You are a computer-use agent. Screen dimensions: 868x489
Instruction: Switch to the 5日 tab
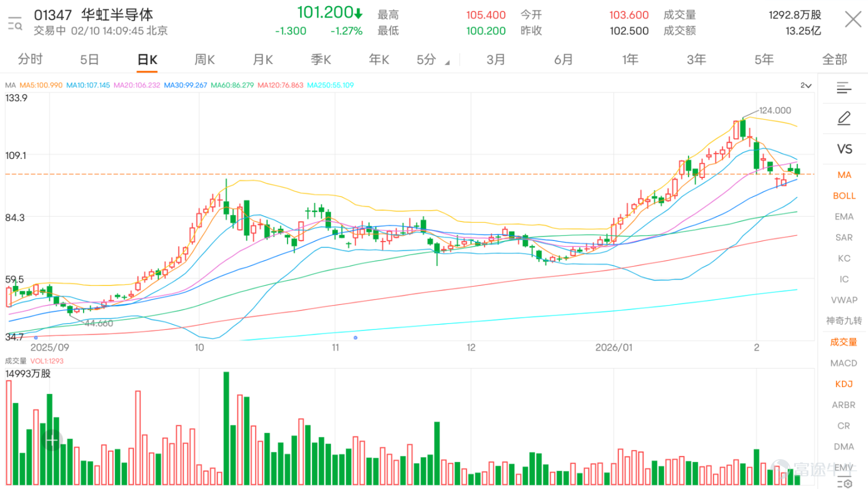pyautogui.click(x=90, y=59)
